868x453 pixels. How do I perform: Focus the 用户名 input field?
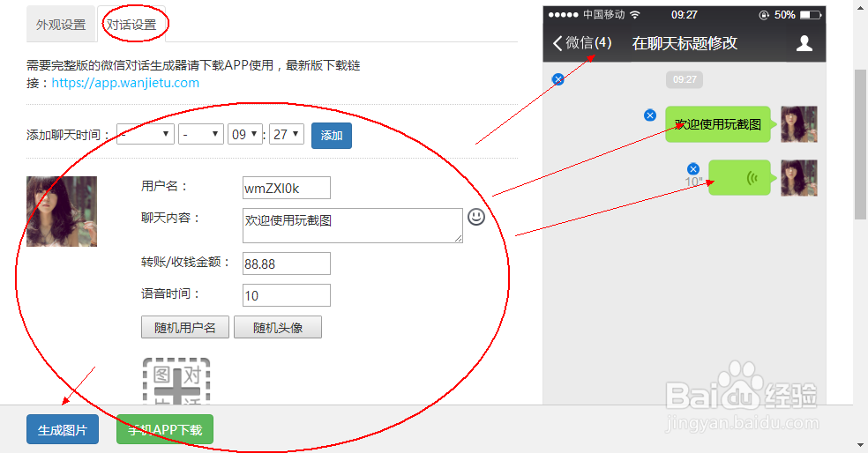286,188
